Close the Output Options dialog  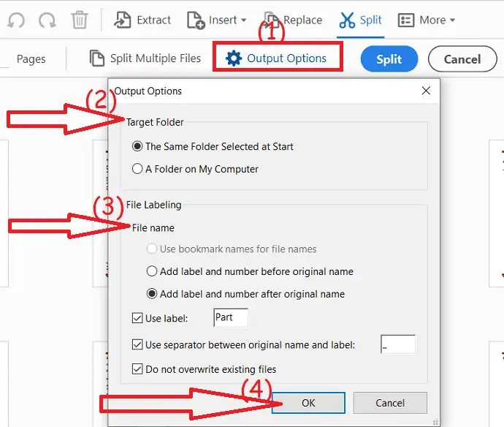426,91
